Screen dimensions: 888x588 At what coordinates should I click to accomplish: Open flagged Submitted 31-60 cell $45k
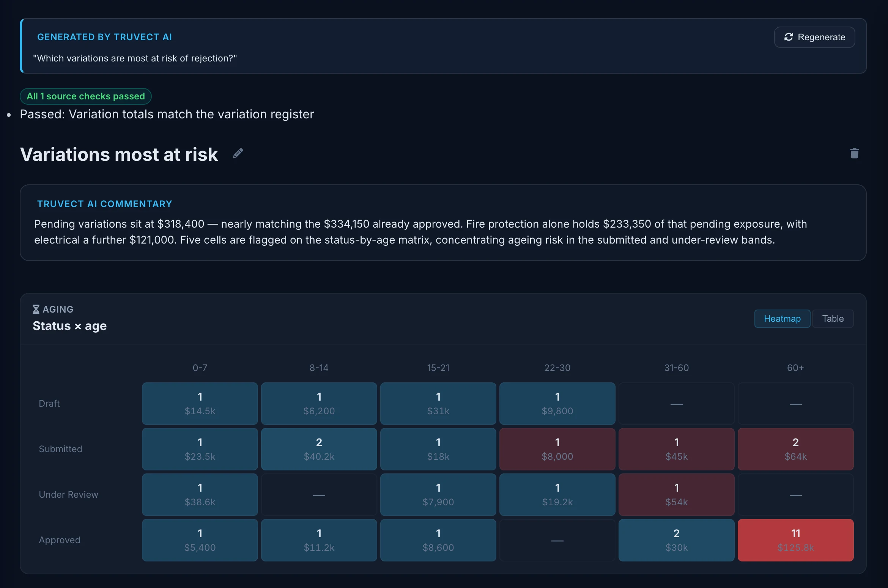coord(677,449)
